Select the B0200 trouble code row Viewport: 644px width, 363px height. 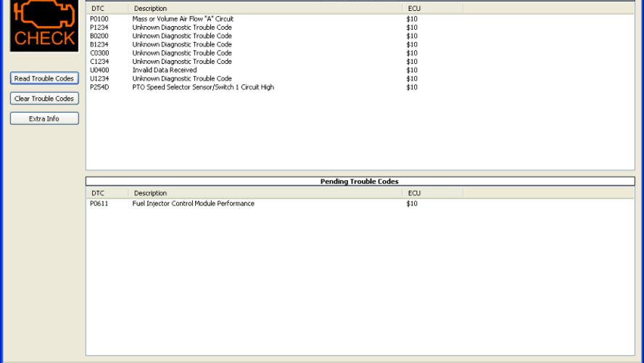coord(181,36)
